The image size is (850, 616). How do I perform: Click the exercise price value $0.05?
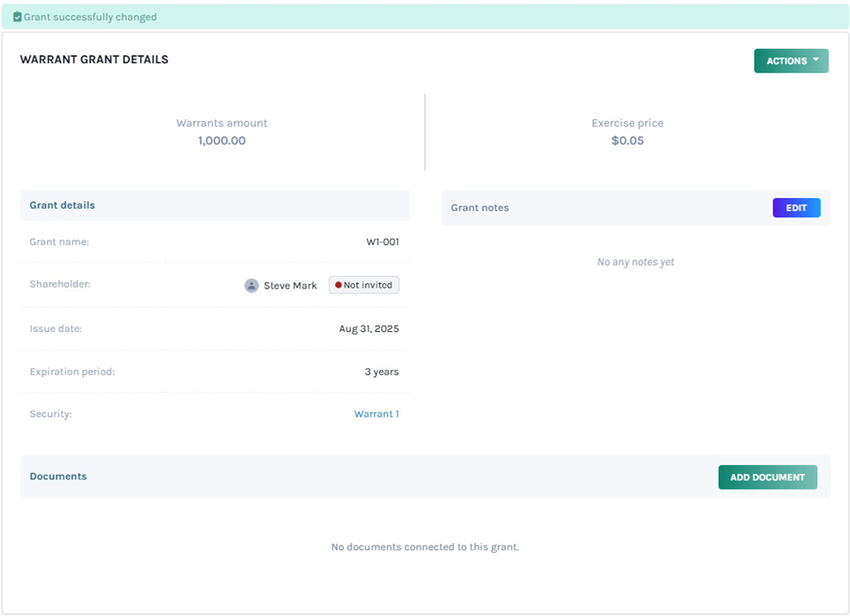tap(628, 141)
